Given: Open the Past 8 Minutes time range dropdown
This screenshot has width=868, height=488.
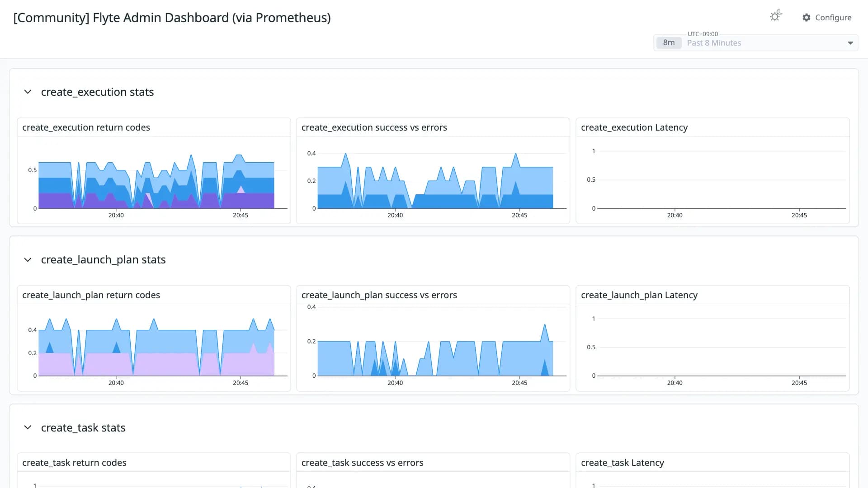Looking at the screenshot, I should (755, 43).
